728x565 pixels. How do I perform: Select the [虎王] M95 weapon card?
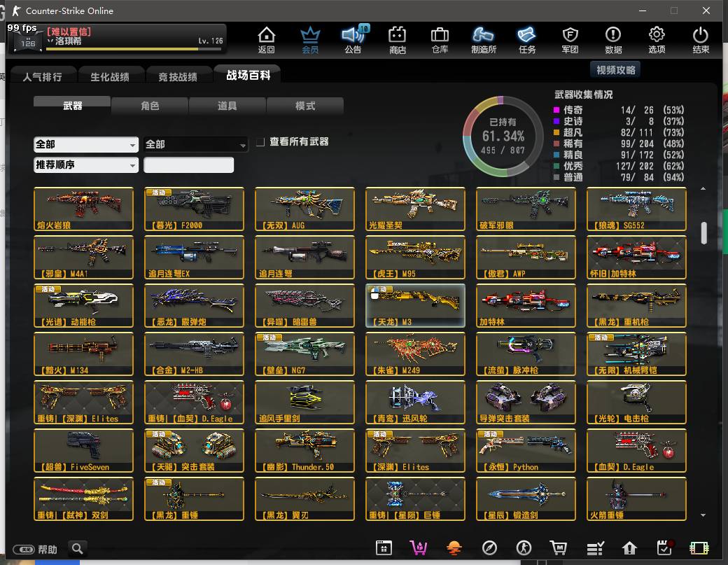(415, 257)
